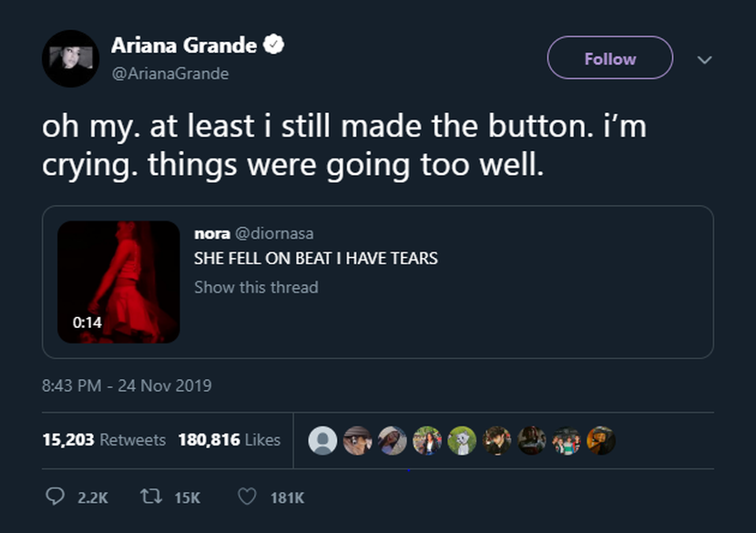This screenshot has height=533, width=756.
Task: Click the 8:43 PM - 24 Nov 2019 timestamp
Action: pyautogui.click(x=127, y=385)
